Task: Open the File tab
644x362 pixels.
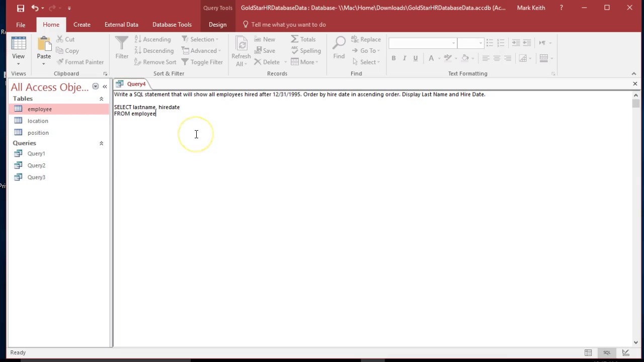Action: [x=21, y=25]
